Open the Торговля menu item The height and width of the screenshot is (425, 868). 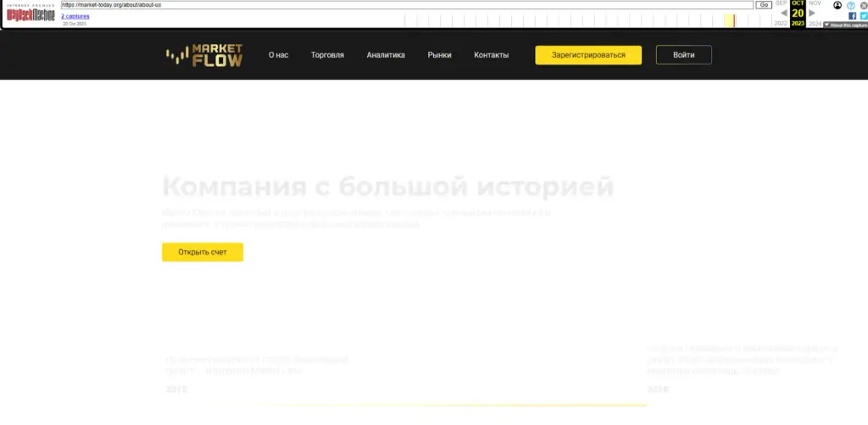(327, 55)
